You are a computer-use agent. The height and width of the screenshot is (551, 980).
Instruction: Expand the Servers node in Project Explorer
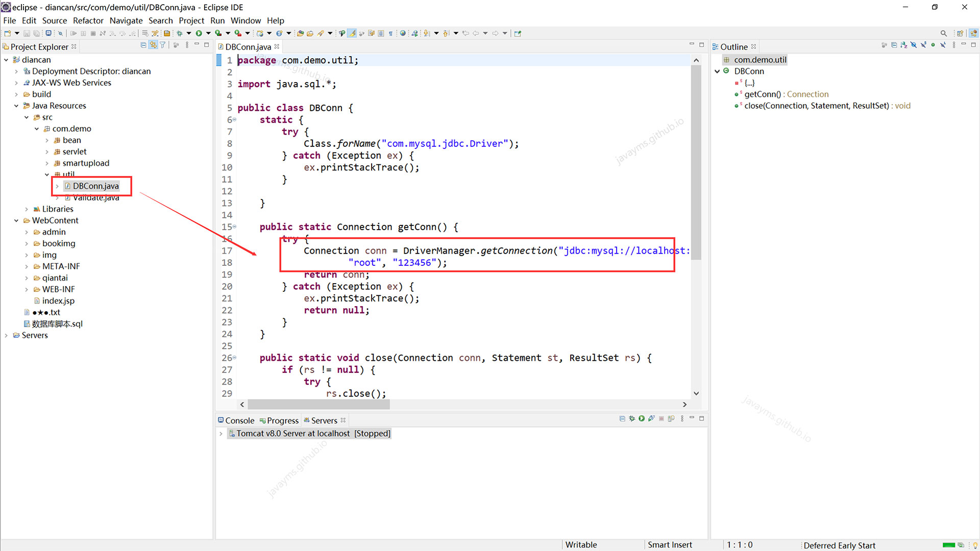7,335
